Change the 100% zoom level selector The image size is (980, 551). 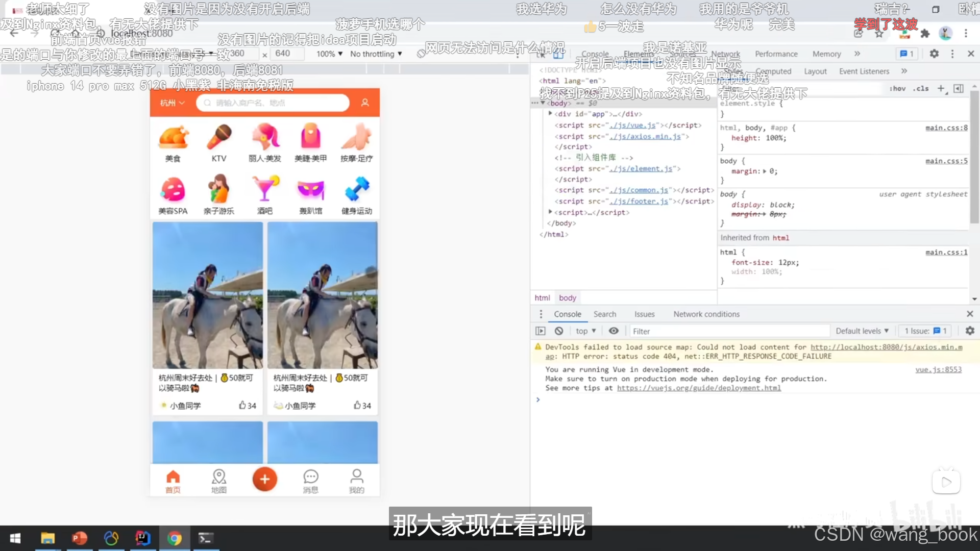(329, 54)
